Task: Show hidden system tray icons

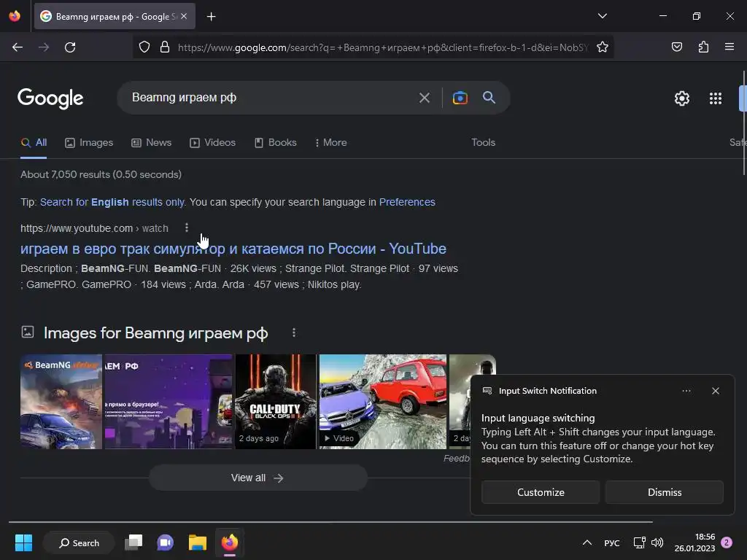Action: pos(587,542)
